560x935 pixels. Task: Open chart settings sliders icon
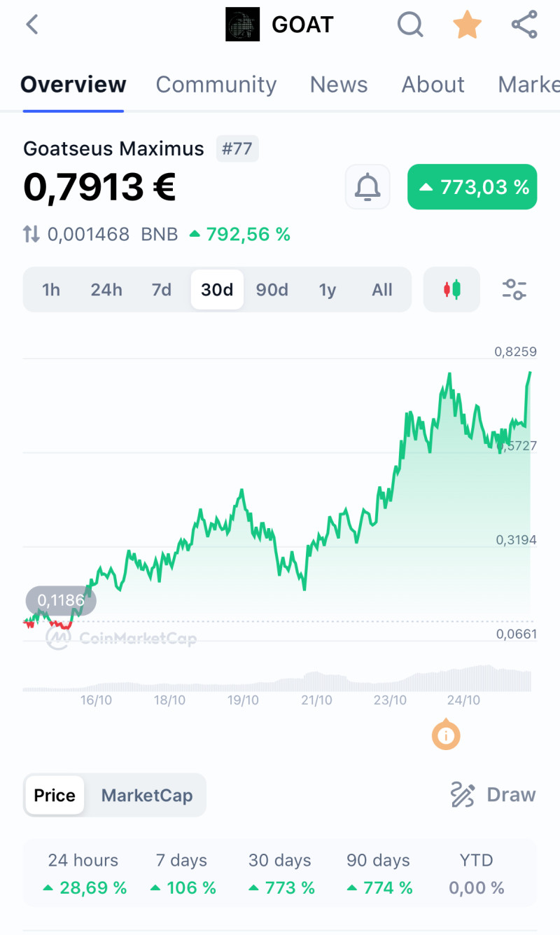click(x=514, y=289)
